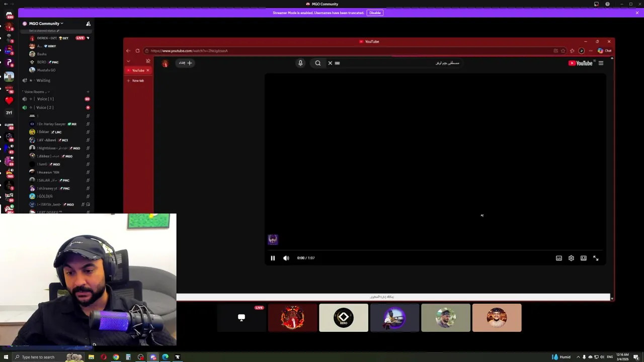Open a New tab in the browser

pyautogui.click(x=135, y=80)
